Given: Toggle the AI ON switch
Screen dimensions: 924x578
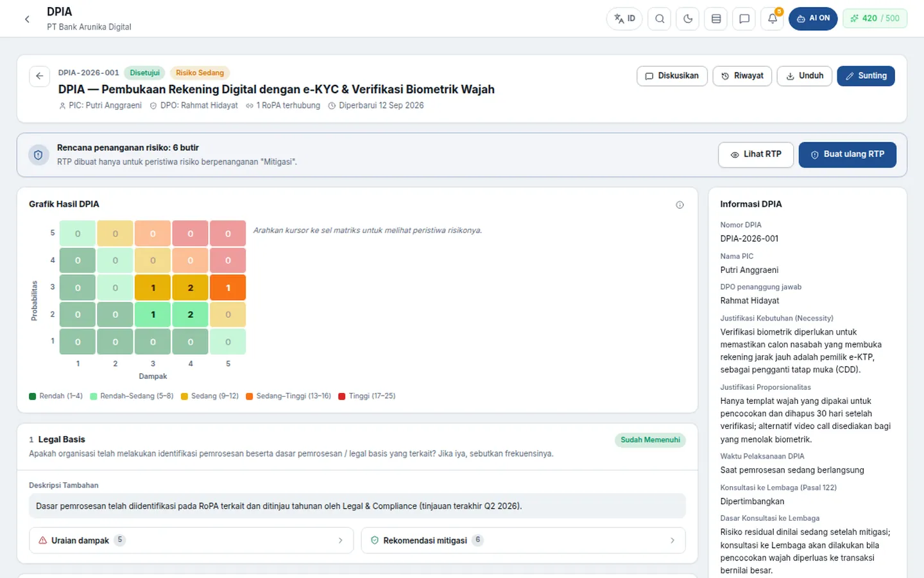Looking at the screenshot, I should [x=813, y=19].
